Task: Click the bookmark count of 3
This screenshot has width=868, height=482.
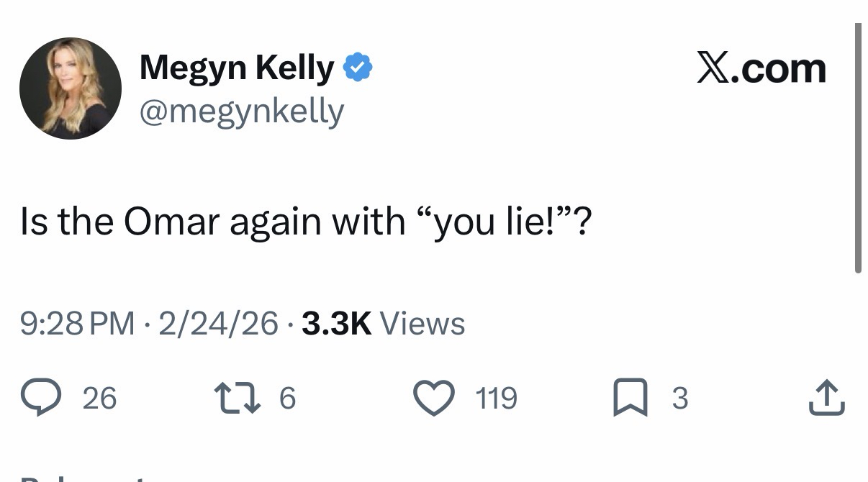Action: click(679, 398)
